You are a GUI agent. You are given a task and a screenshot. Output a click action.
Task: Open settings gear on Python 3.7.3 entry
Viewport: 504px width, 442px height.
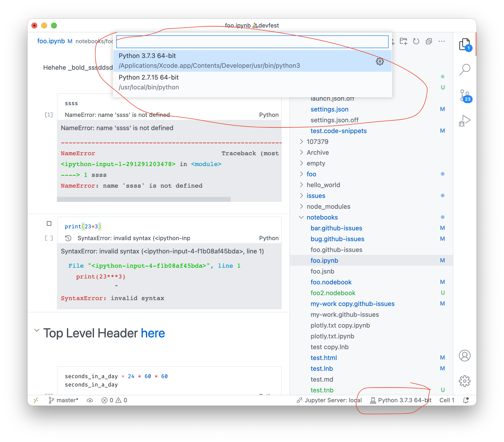pyautogui.click(x=380, y=61)
